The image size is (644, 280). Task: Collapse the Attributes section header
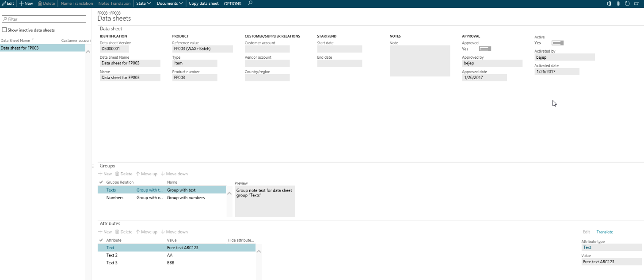tap(110, 223)
